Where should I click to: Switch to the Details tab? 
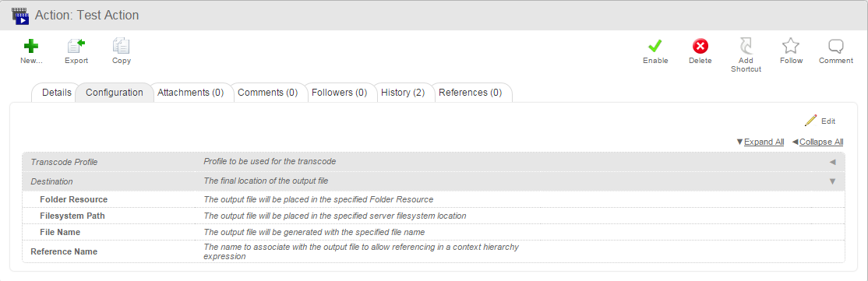(56, 93)
